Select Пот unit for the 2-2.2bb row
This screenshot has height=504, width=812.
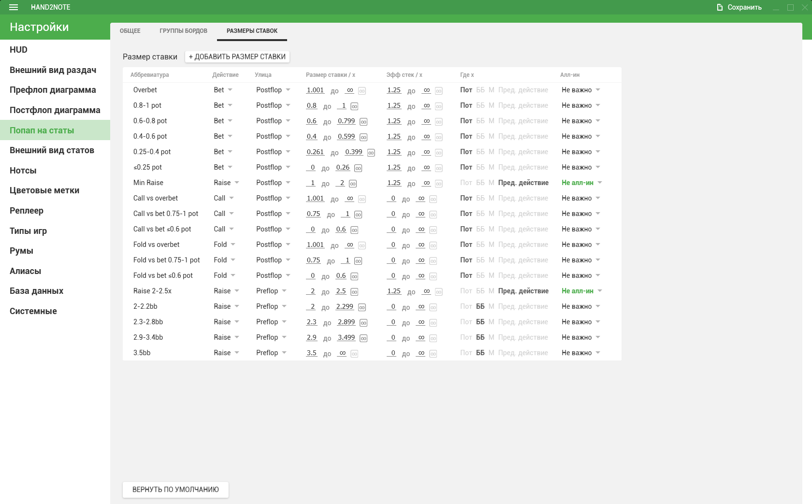tap(466, 306)
